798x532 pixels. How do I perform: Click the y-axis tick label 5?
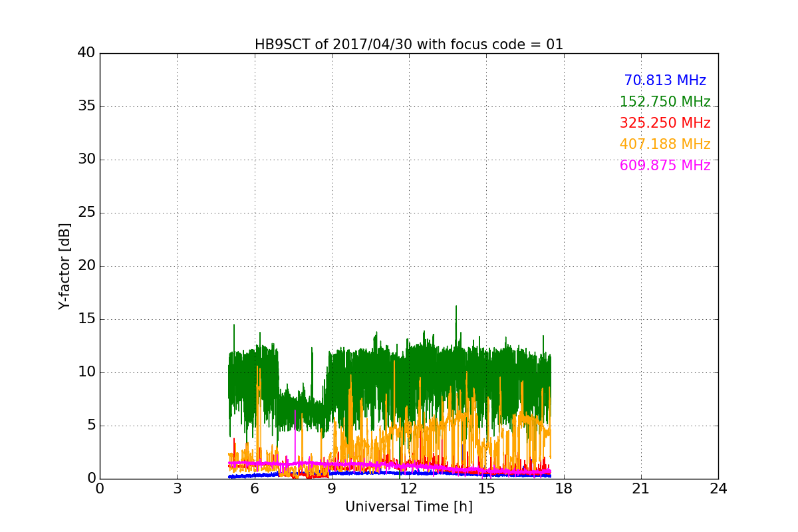(x=90, y=426)
